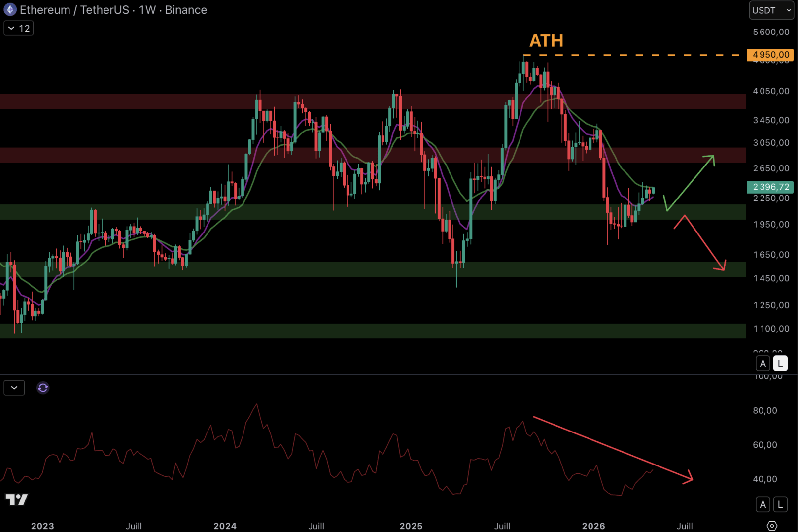Click the 2025 time axis label
Screen dimensions: 798x532
click(x=411, y=526)
